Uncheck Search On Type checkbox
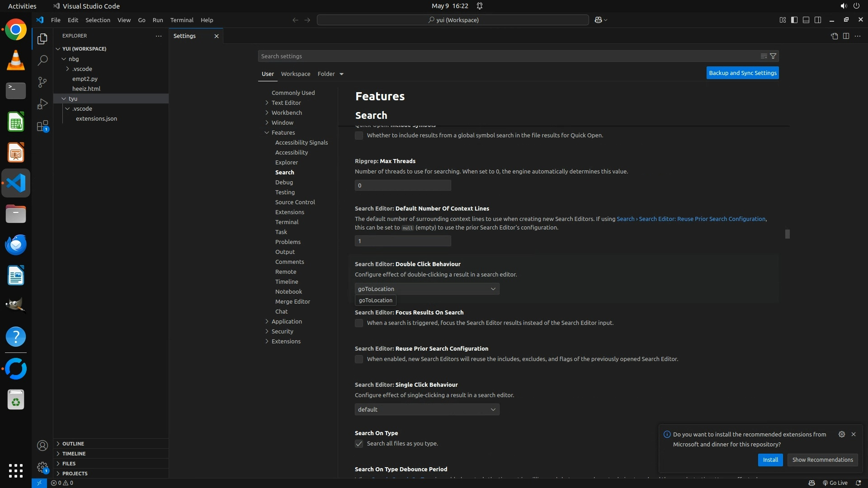Screen dimensions: 868x488 click(x=359, y=444)
